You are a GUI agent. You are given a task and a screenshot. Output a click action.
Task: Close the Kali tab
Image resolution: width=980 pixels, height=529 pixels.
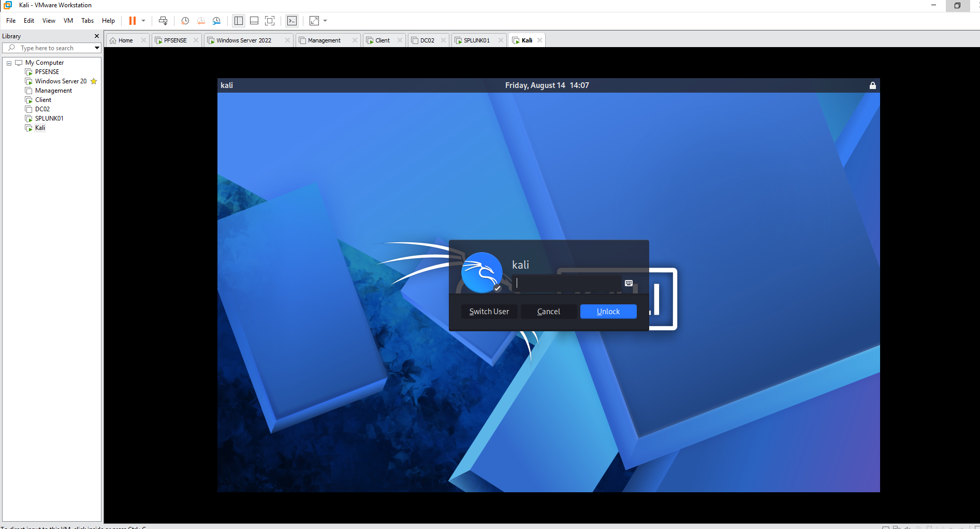(x=539, y=40)
